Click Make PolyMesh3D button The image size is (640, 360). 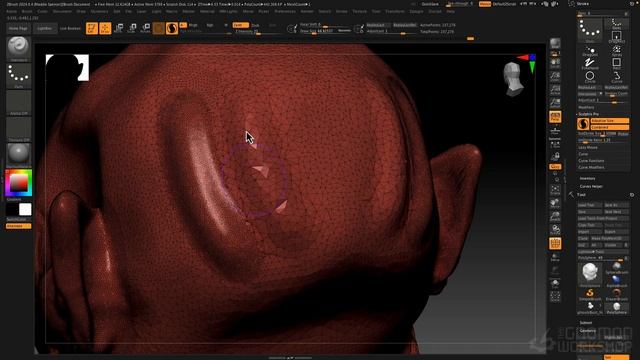[x=609, y=238]
